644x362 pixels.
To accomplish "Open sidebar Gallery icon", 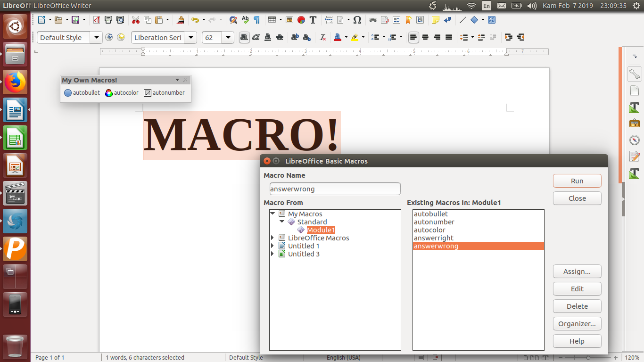I will (x=635, y=123).
